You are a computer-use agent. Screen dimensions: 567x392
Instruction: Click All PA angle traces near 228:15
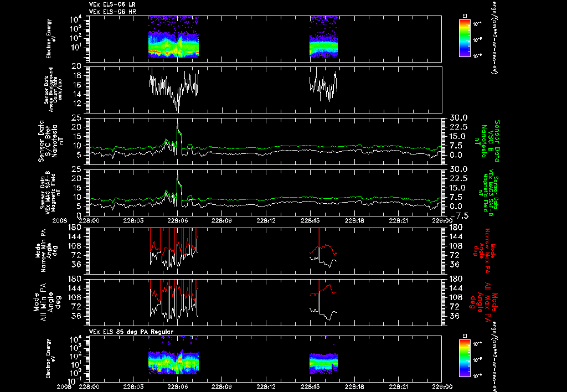(323, 300)
